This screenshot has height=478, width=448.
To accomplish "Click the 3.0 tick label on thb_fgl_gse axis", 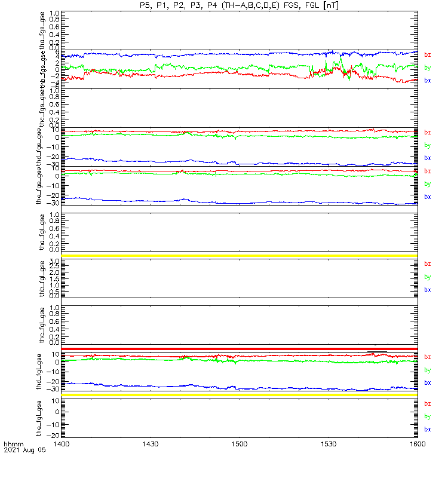I will tap(54, 261).
